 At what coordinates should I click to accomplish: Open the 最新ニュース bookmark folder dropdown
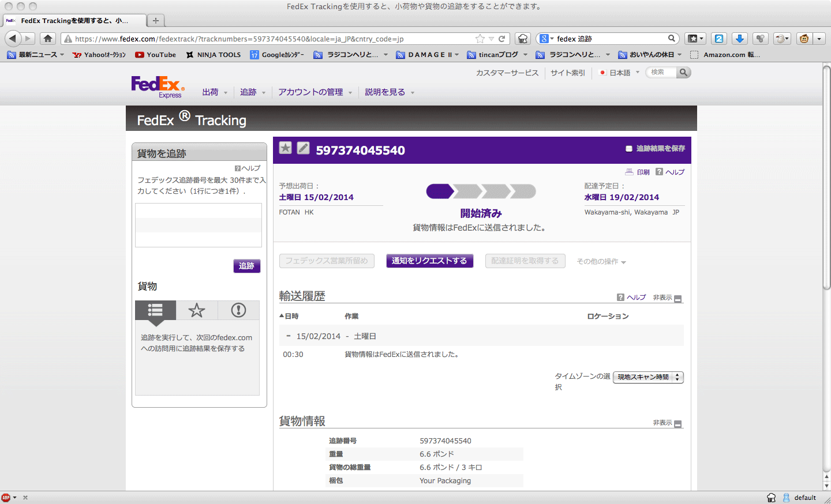point(36,55)
